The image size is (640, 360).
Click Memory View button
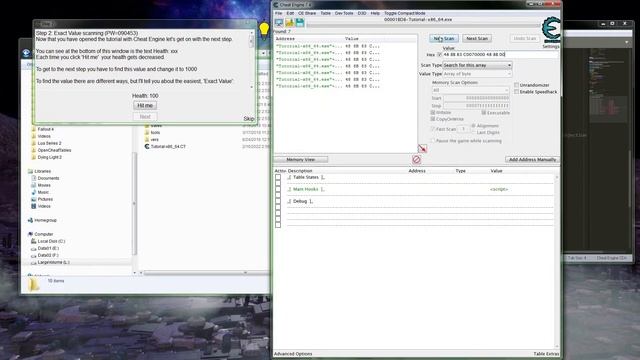(x=300, y=160)
